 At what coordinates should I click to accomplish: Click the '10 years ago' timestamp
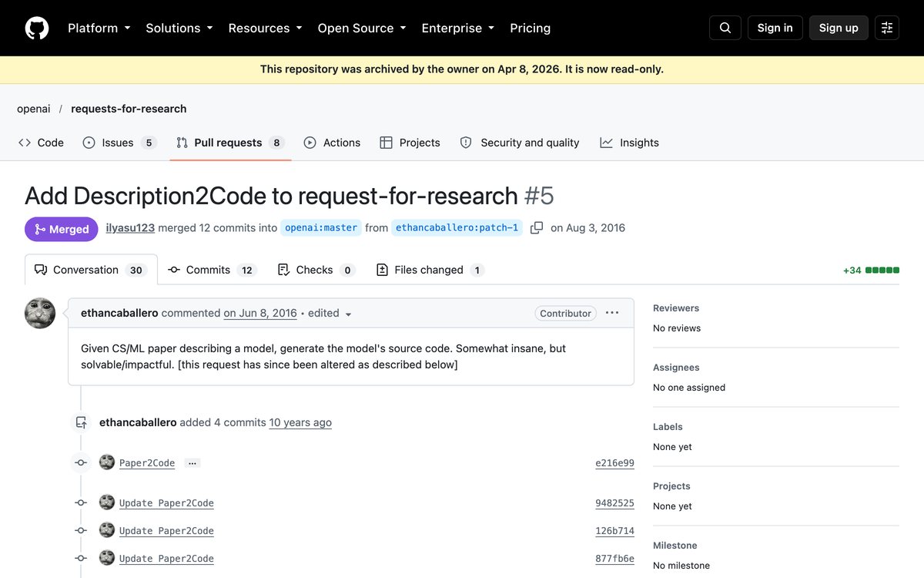[300, 422]
